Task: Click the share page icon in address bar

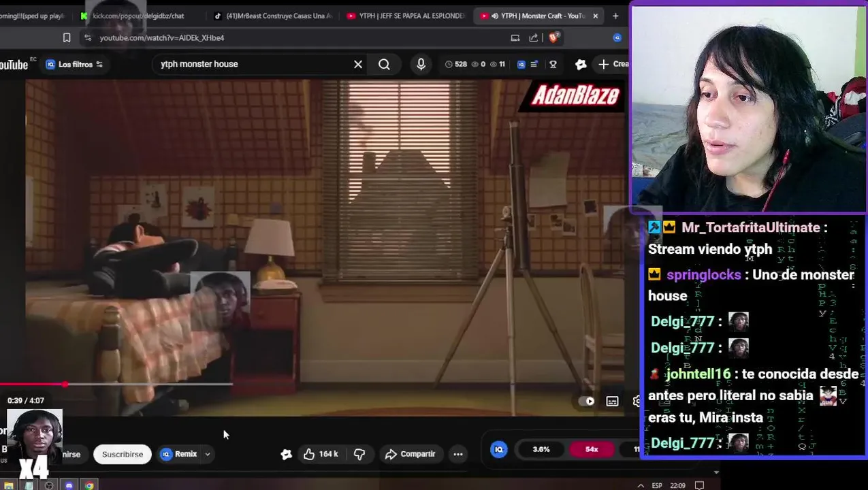Action: tap(534, 38)
